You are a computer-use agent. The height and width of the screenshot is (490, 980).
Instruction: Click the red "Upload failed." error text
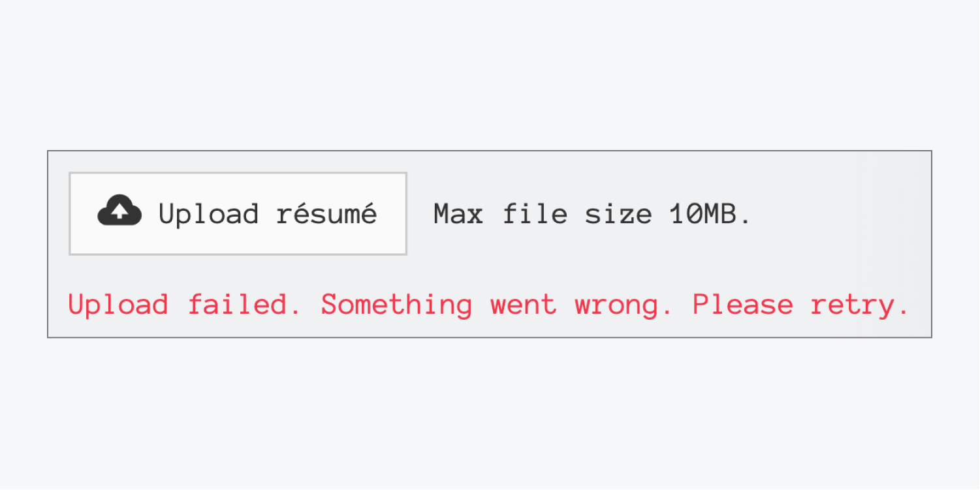pyautogui.click(x=185, y=305)
